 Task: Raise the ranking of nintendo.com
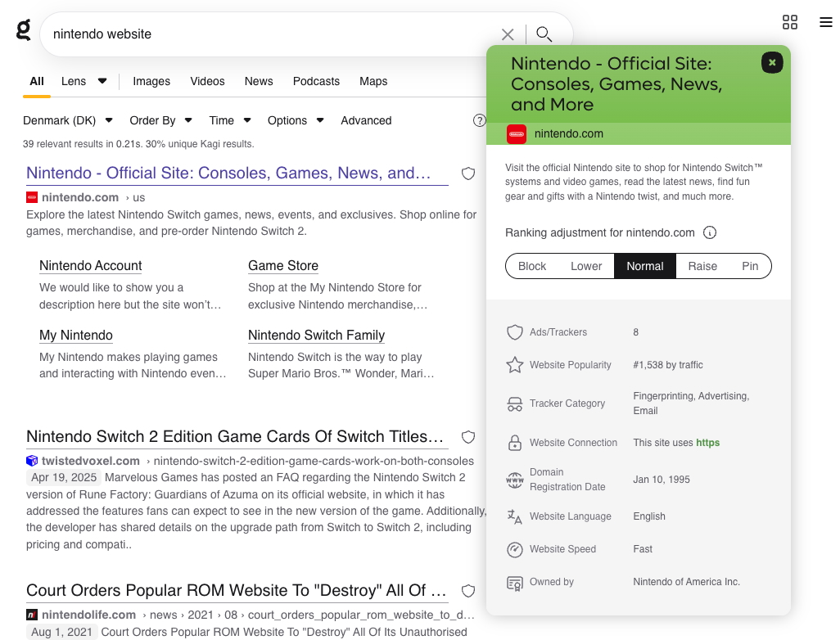click(702, 266)
